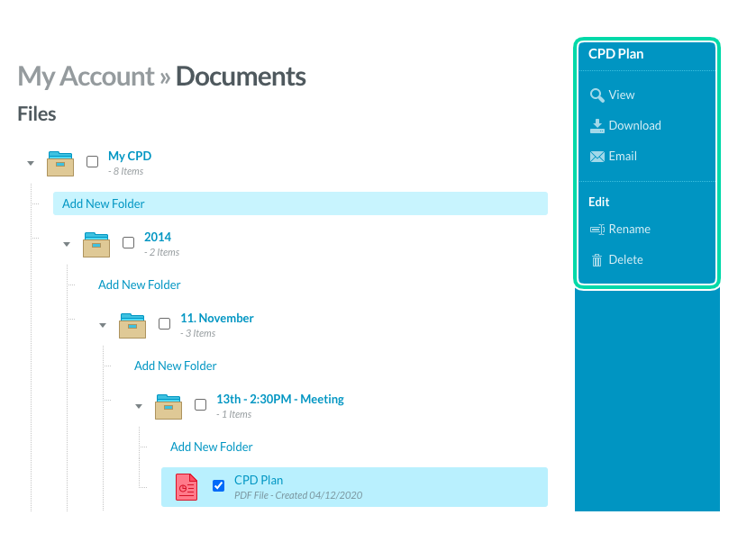Click the Edit section heading
Image resolution: width=756 pixels, height=542 pixels.
pos(599,202)
